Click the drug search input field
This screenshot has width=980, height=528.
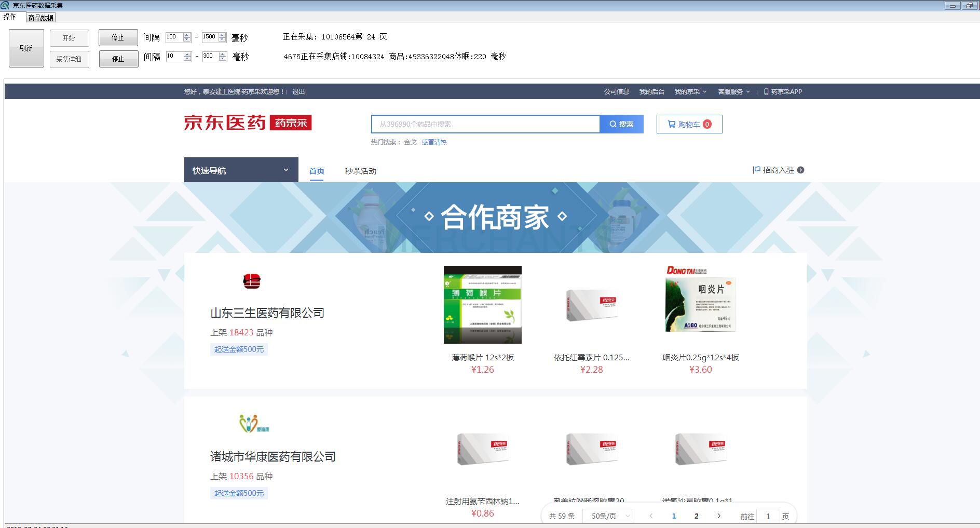point(485,124)
